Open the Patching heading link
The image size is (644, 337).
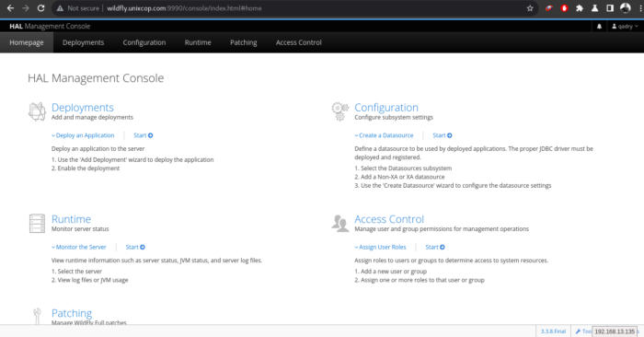(72, 313)
